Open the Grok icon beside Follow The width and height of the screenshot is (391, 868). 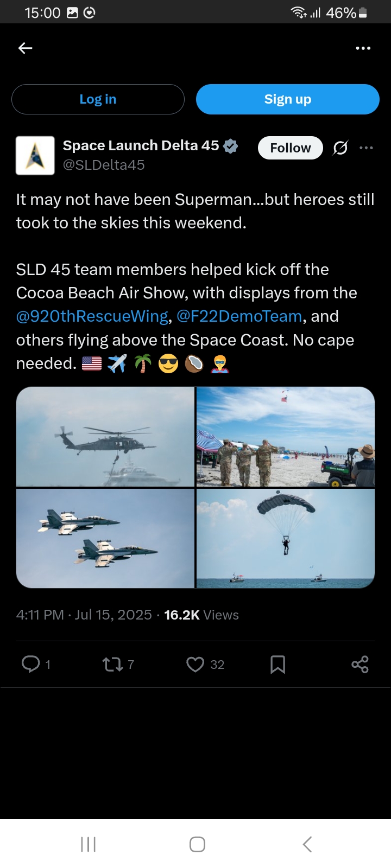click(340, 148)
